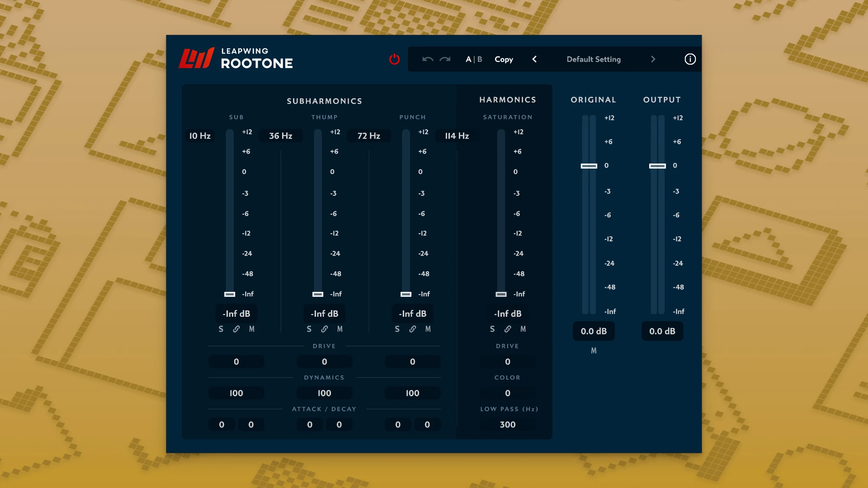Solo the Punch band
Image resolution: width=868 pixels, height=488 pixels.
pos(397,329)
